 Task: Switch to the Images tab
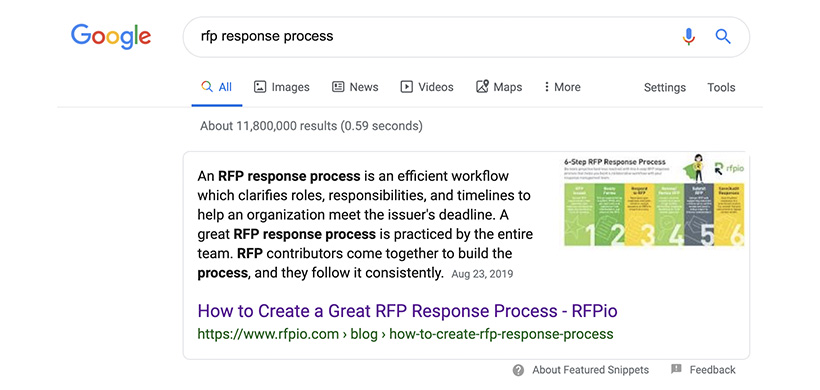click(x=281, y=87)
